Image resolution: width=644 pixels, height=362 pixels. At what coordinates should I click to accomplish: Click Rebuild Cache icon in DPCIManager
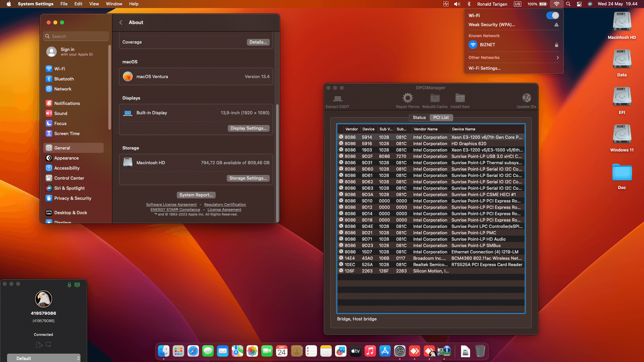435,98
